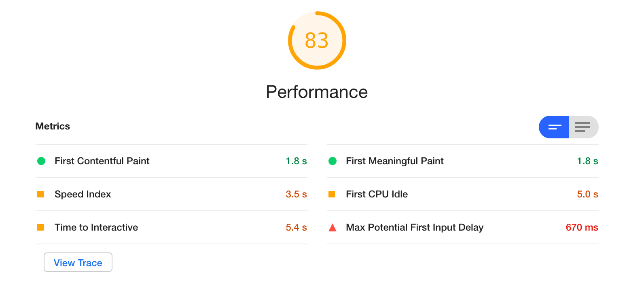Switch metrics to the blue compact view
Image resolution: width=644 pixels, height=284 pixels.
pos(554,127)
